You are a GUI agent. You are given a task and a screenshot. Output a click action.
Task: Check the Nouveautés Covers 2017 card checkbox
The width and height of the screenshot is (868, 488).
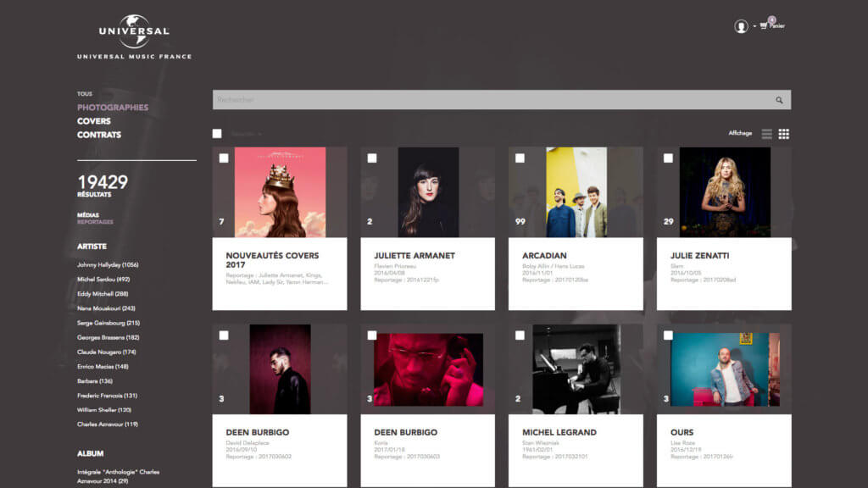224,158
